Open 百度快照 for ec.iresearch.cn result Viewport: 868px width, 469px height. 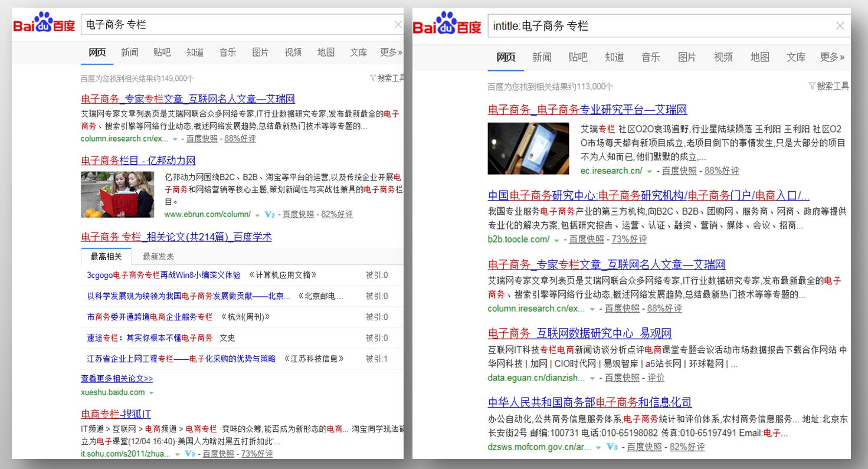pos(679,171)
